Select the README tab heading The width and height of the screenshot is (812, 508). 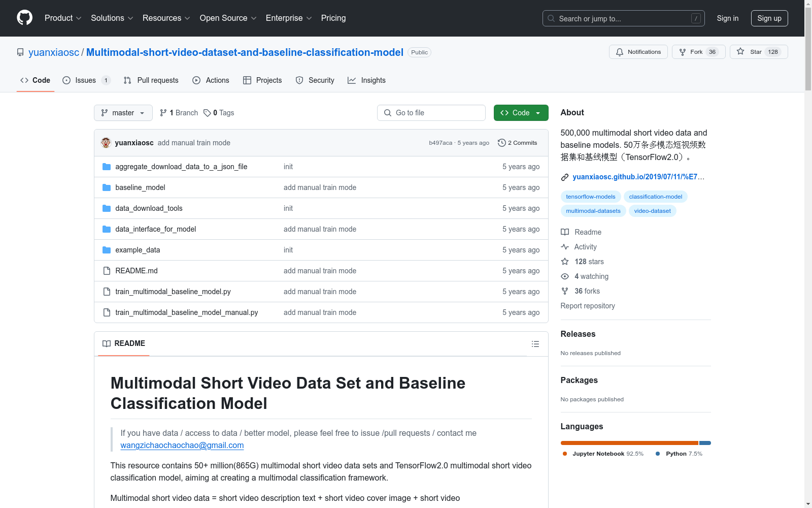[x=124, y=343]
